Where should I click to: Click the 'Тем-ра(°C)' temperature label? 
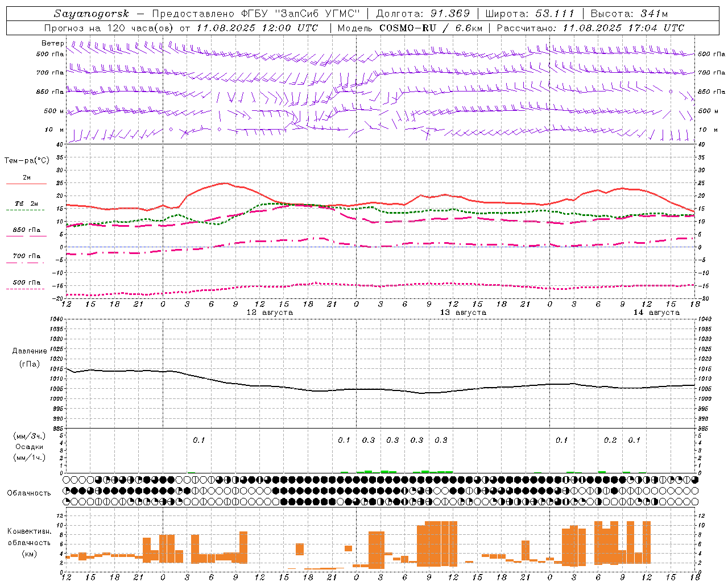[x=27, y=161]
